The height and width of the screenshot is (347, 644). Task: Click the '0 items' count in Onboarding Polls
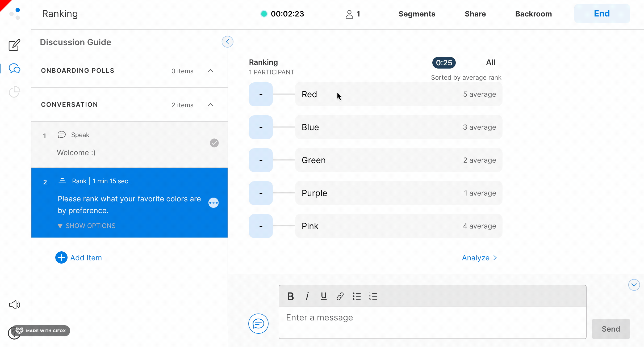tap(182, 71)
